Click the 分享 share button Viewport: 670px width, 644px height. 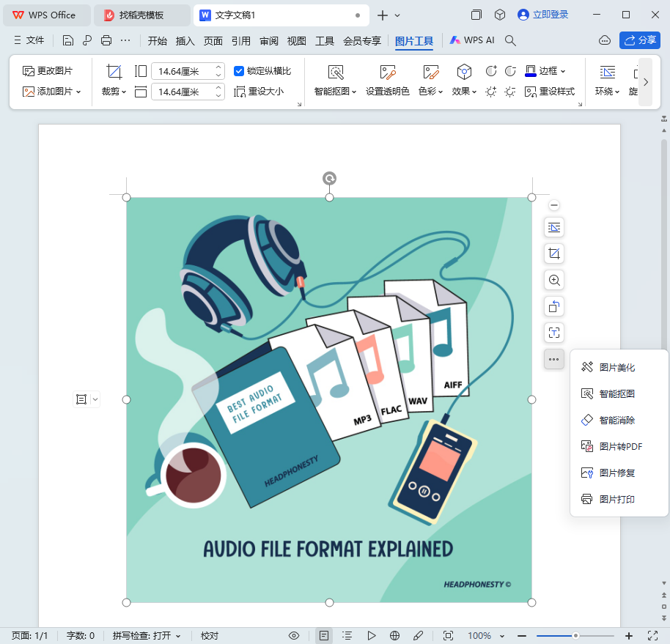(x=639, y=40)
